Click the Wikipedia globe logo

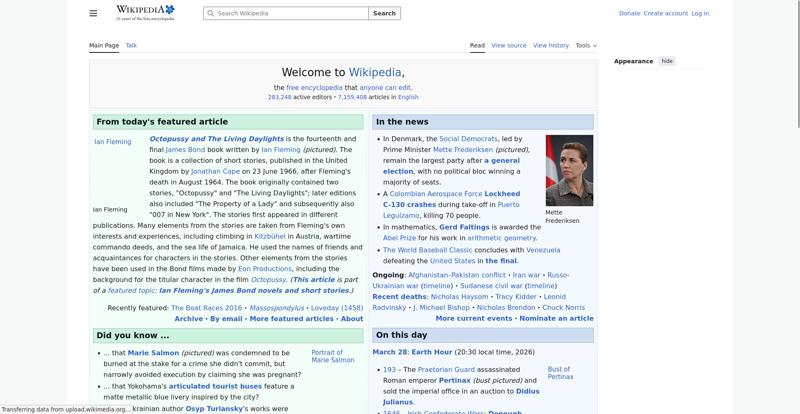tap(145, 13)
